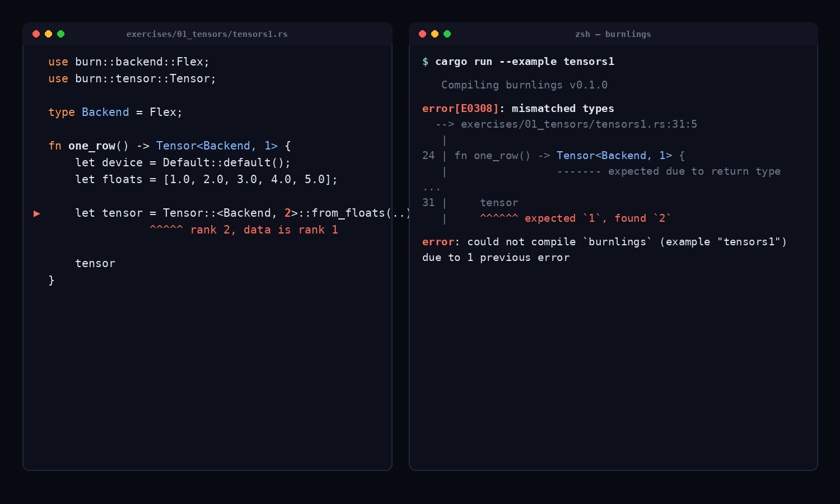This screenshot has height=504, width=840.
Task: Click the command 'cargo run --example tensors1'
Action: [x=525, y=62]
